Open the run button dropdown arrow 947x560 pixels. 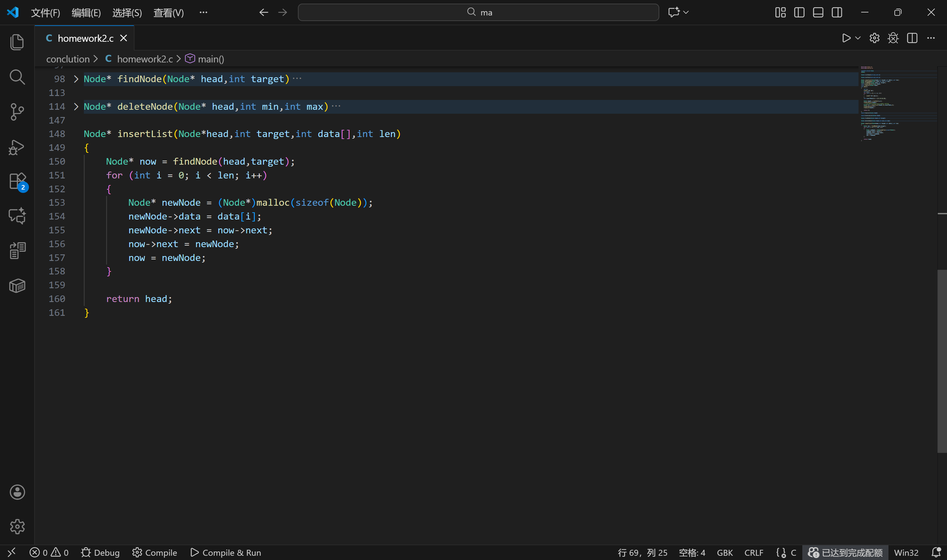[858, 38]
